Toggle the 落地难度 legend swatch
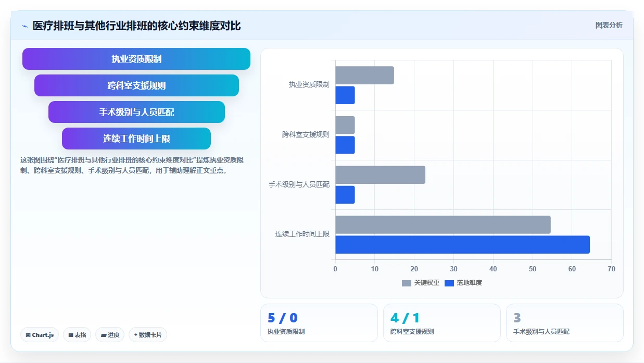The image size is (644, 363). coord(449,283)
